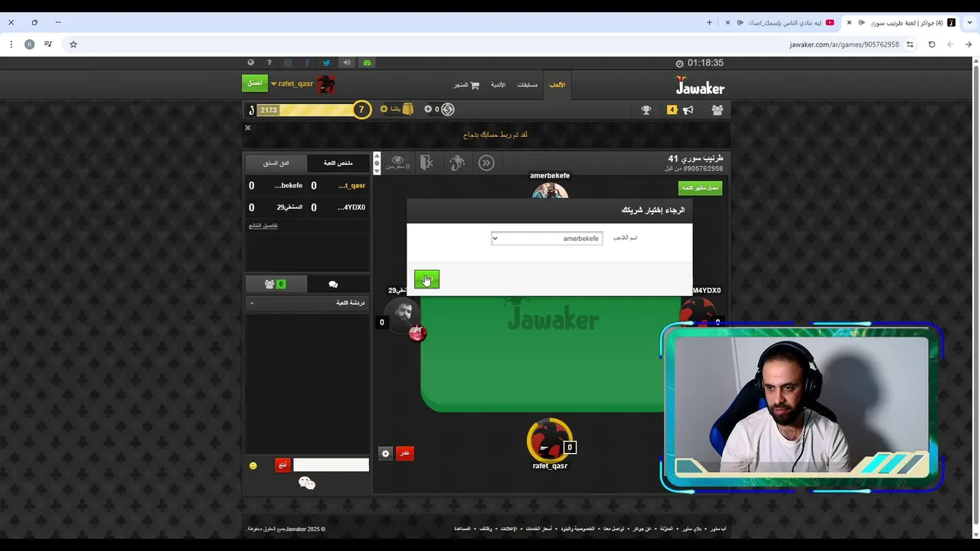Image resolution: width=980 pixels, height=551 pixels.
Task: Open the Instagram icon in top bar
Action: click(288, 63)
